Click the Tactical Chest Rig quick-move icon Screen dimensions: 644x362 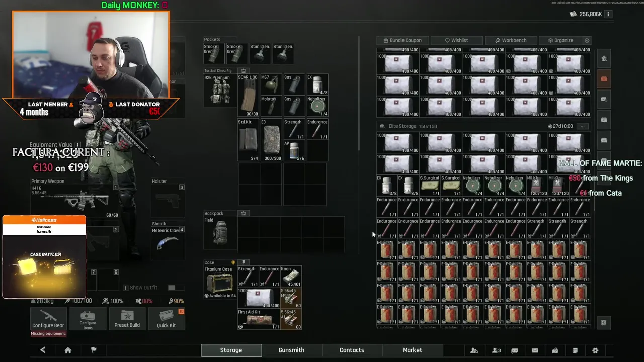click(x=244, y=71)
